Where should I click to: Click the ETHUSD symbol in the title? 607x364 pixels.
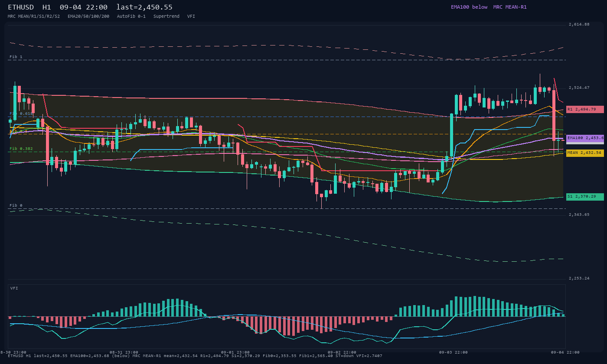[21, 7]
